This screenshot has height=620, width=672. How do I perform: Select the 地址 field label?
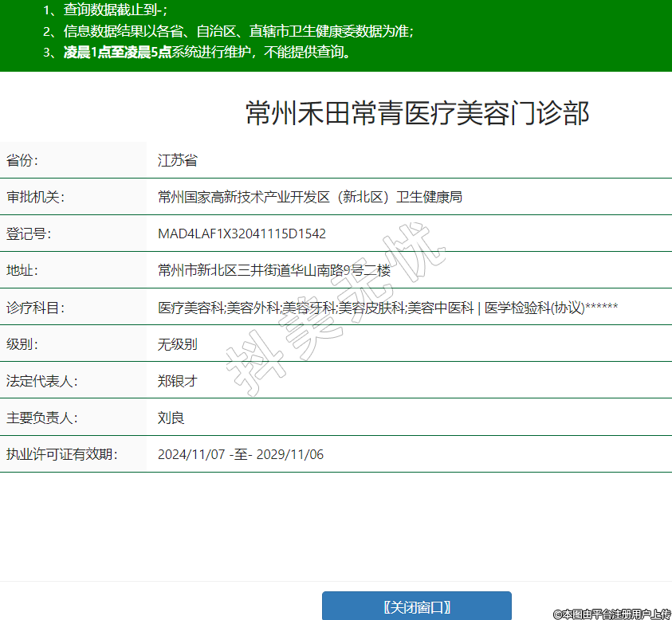[22, 270]
